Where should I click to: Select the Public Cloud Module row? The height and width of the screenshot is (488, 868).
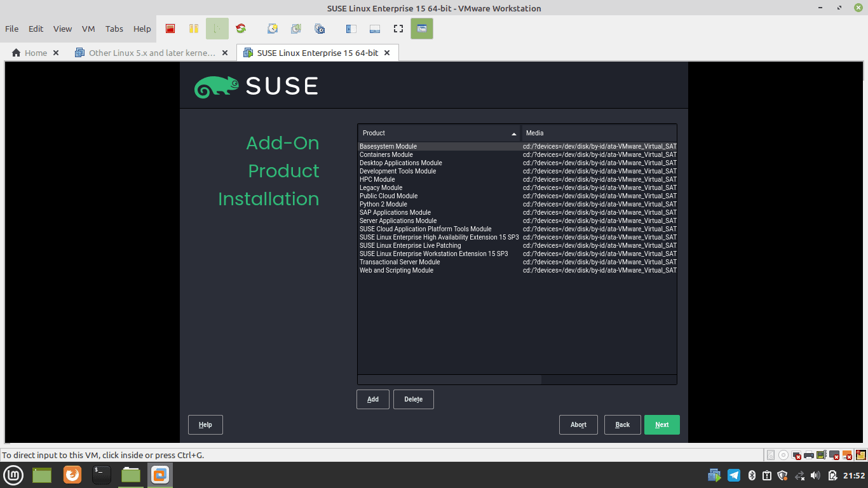click(517, 196)
